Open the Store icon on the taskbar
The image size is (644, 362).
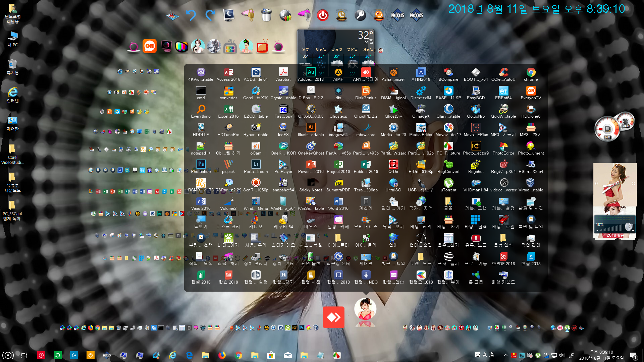(x=271, y=355)
